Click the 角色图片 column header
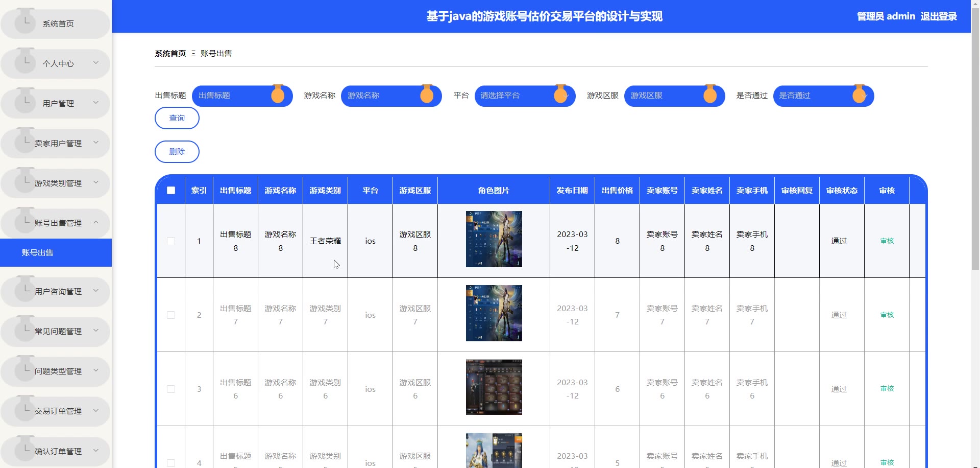The width and height of the screenshot is (980, 468). [494, 191]
